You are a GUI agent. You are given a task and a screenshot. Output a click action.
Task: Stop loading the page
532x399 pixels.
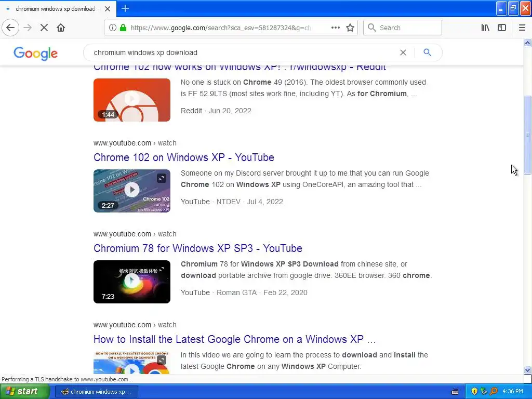[44, 28]
